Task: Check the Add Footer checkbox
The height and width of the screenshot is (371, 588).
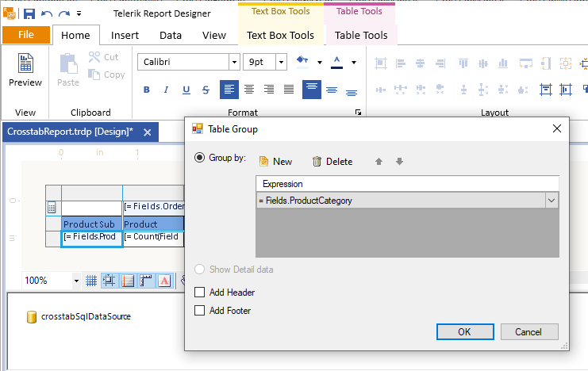Action: (x=199, y=310)
